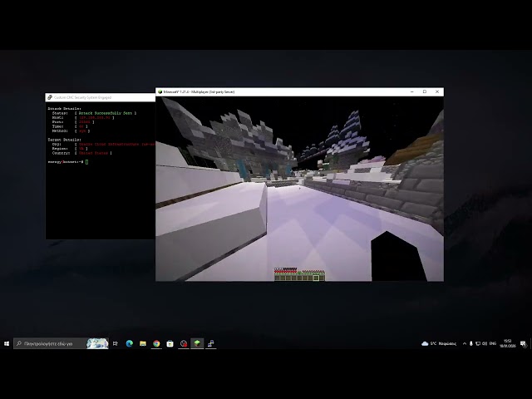This screenshot has height=399, width=532.
Task: Open the clock and date flyout
Action: click(508, 343)
